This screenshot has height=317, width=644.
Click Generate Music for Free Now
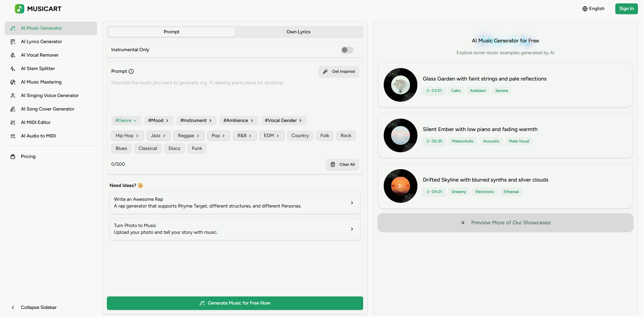point(235,303)
